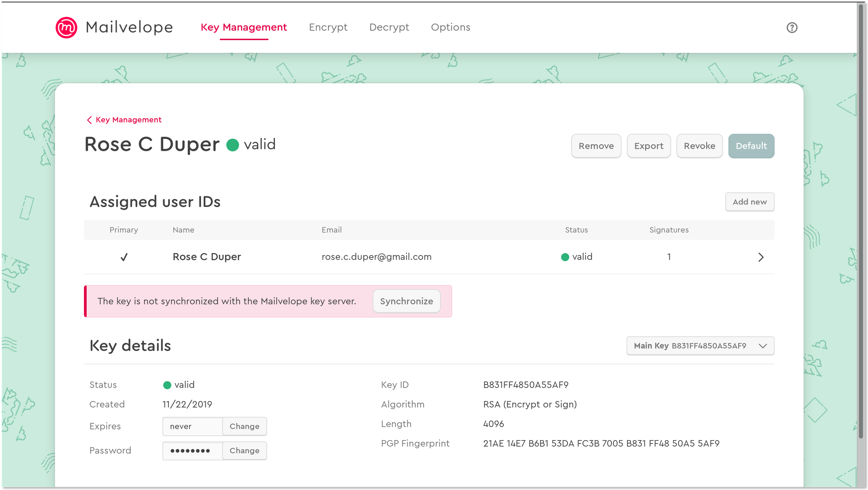Change the key expiration from never
Screen dimensions: 868x490
click(x=244, y=426)
